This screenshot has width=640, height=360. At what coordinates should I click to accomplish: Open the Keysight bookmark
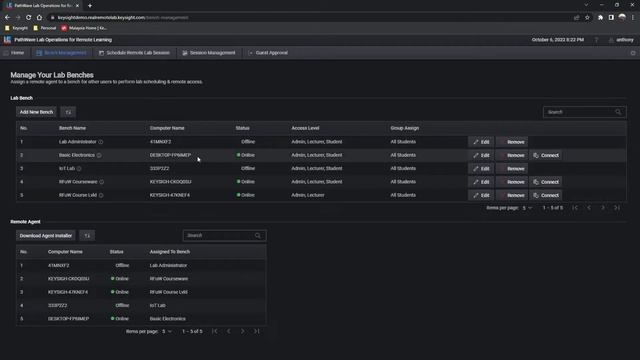click(x=16, y=28)
